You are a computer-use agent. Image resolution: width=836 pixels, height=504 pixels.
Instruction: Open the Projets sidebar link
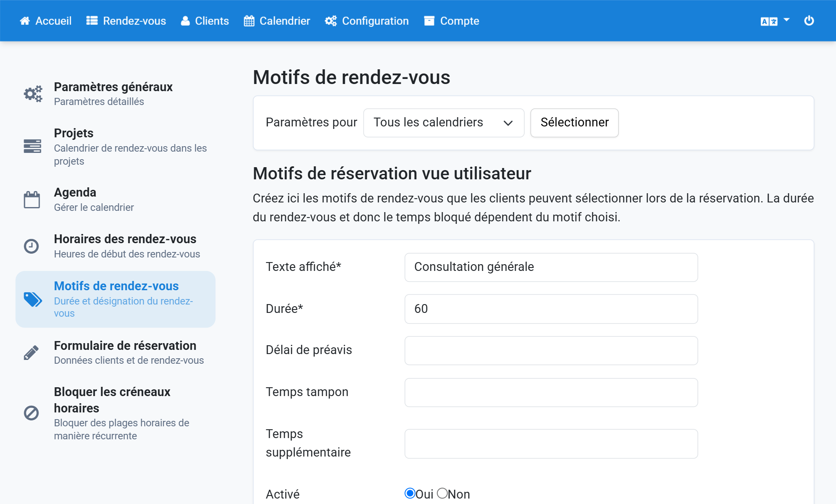click(116, 147)
